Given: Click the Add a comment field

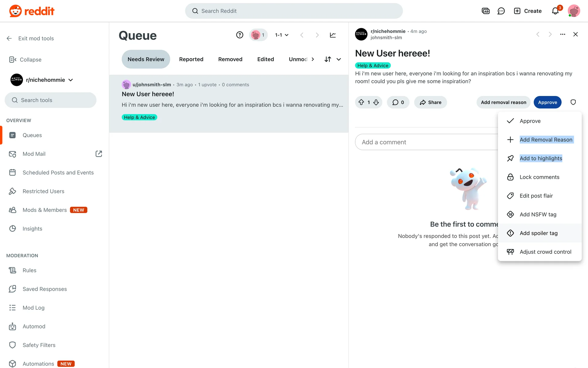Looking at the screenshot, I should (x=426, y=142).
